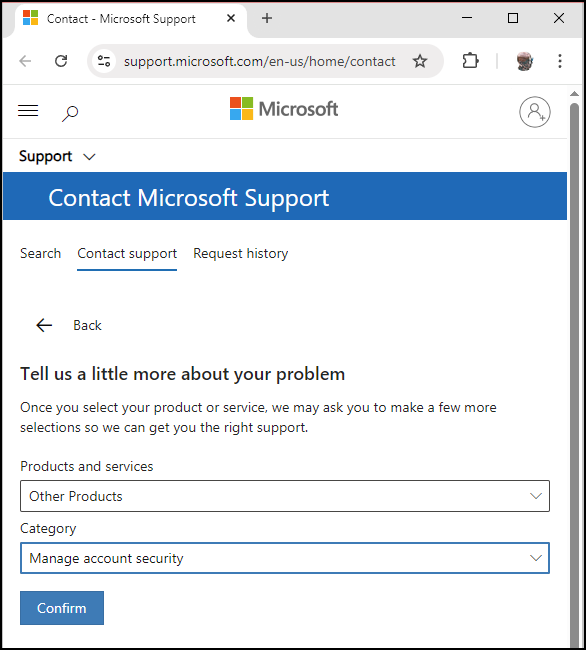
Task: Switch to Request history tab
Action: (x=240, y=253)
